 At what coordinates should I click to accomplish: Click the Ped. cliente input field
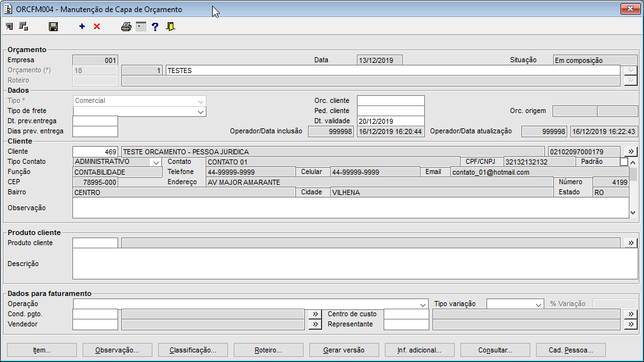(391, 111)
